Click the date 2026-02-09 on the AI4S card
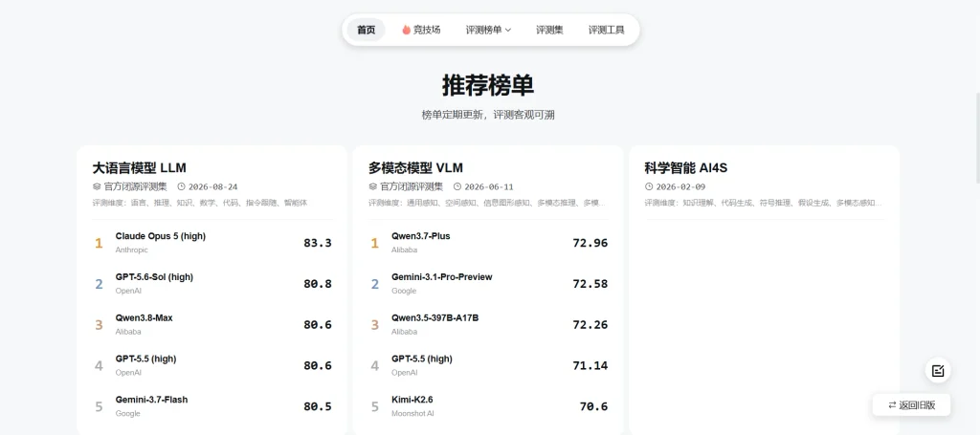This screenshot has height=435, width=980. click(680, 186)
